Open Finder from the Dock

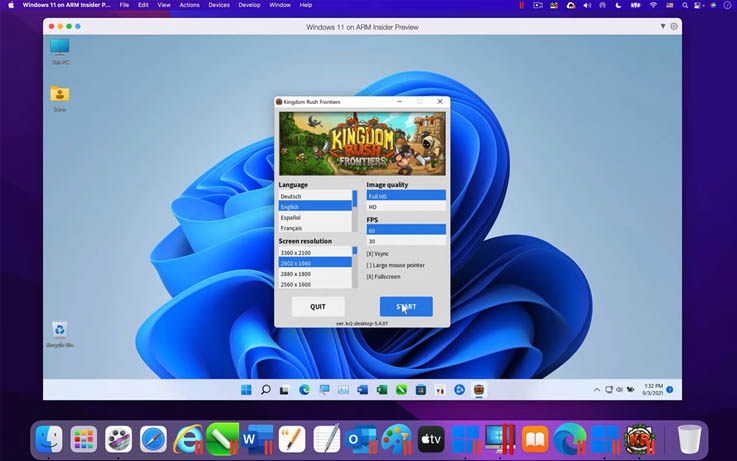tap(49, 439)
